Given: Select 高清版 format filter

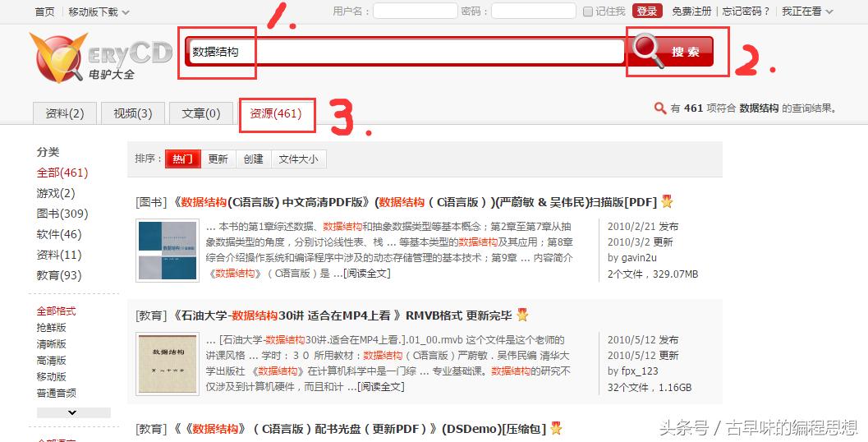Looking at the screenshot, I should coord(52,361).
